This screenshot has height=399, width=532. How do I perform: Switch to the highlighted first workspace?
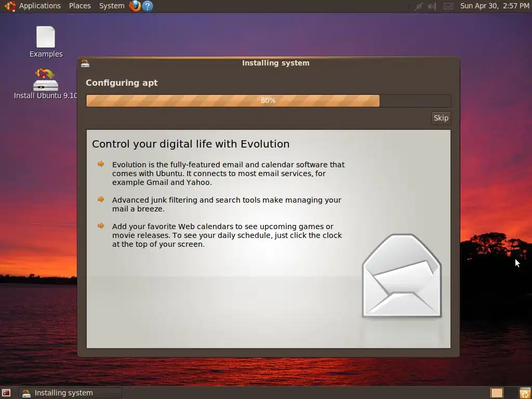(497, 393)
